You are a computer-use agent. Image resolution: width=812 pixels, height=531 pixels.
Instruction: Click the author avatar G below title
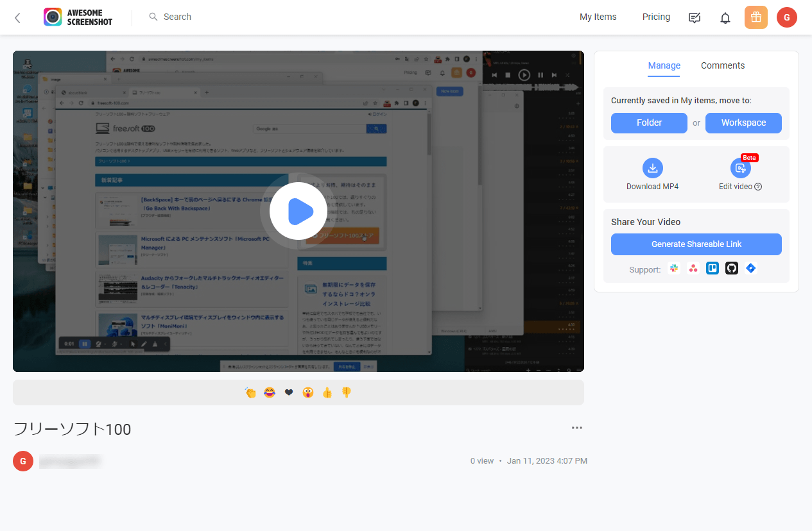pyautogui.click(x=23, y=461)
